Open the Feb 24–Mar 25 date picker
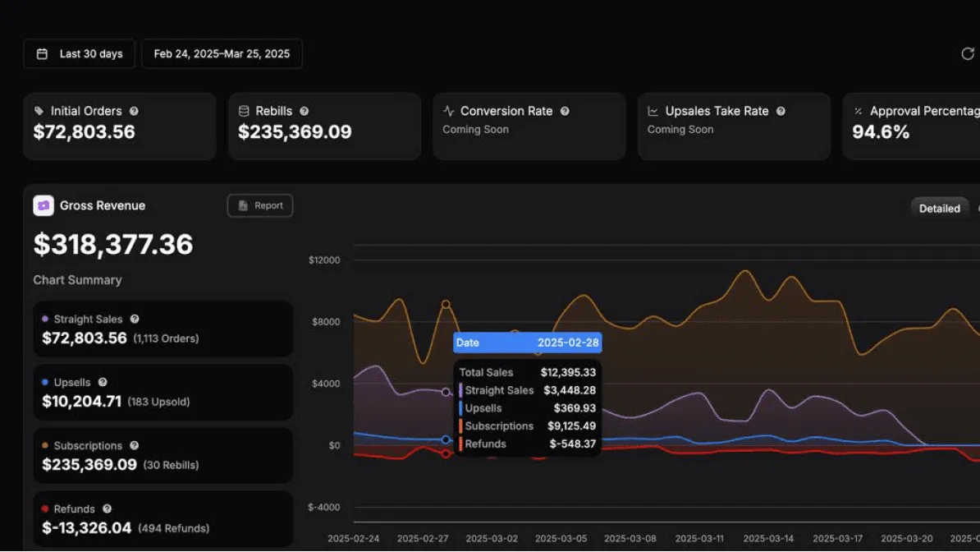The image size is (980, 552). pos(222,53)
